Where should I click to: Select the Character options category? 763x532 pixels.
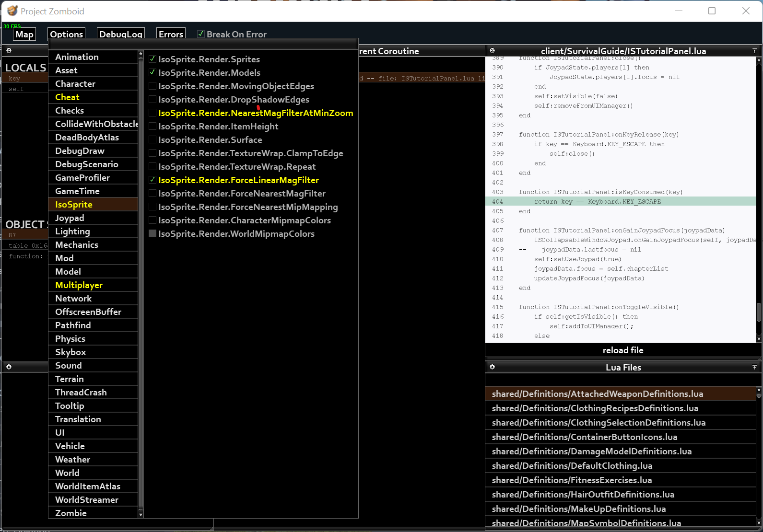coord(93,83)
